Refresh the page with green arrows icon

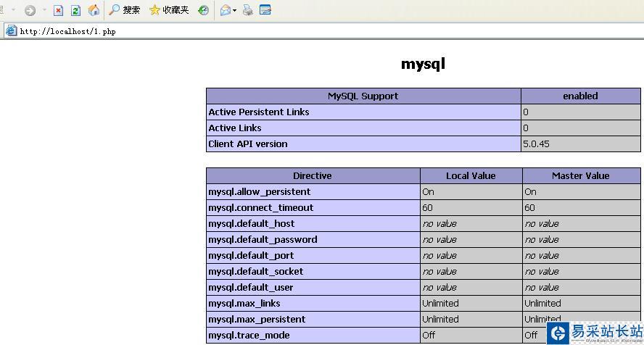(75, 10)
